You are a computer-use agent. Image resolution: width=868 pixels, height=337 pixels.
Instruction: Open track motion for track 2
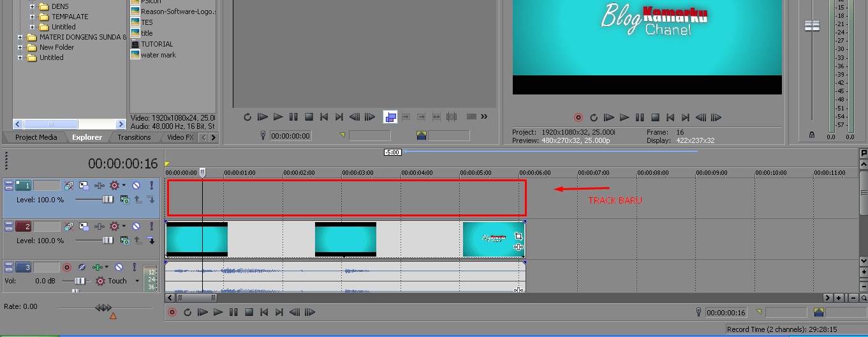pyautogui.click(x=84, y=227)
